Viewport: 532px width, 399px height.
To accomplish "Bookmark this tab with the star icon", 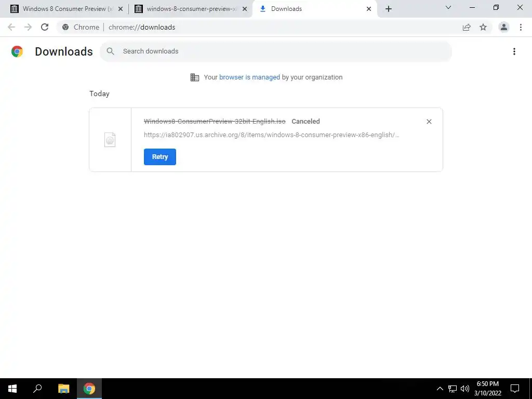I will click(483, 27).
